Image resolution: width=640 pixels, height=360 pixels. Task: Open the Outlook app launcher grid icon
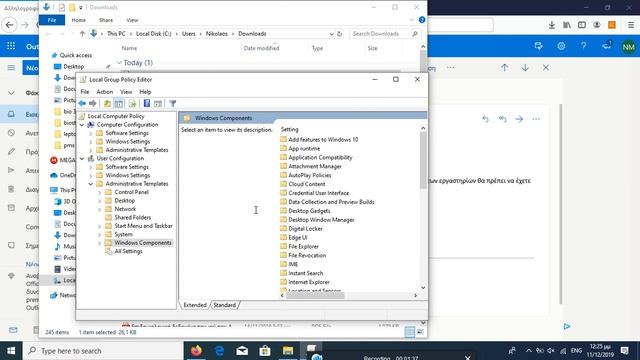coord(11,46)
